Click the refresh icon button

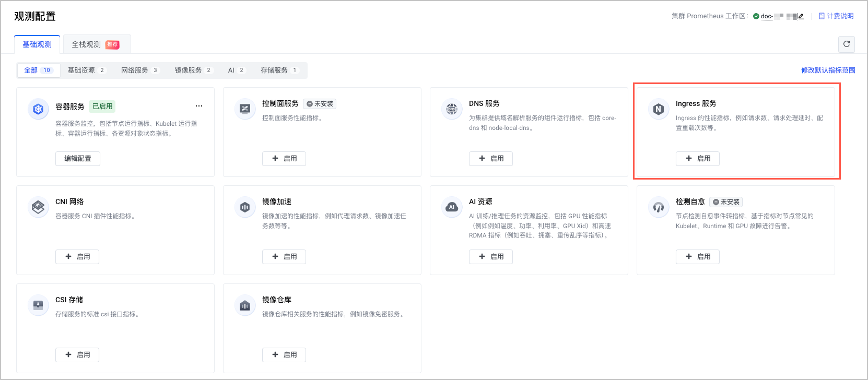click(847, 44)
